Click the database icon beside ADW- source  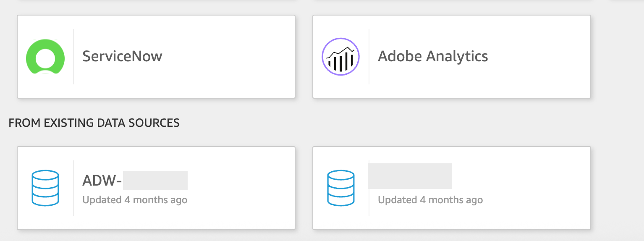coord(45,188)
